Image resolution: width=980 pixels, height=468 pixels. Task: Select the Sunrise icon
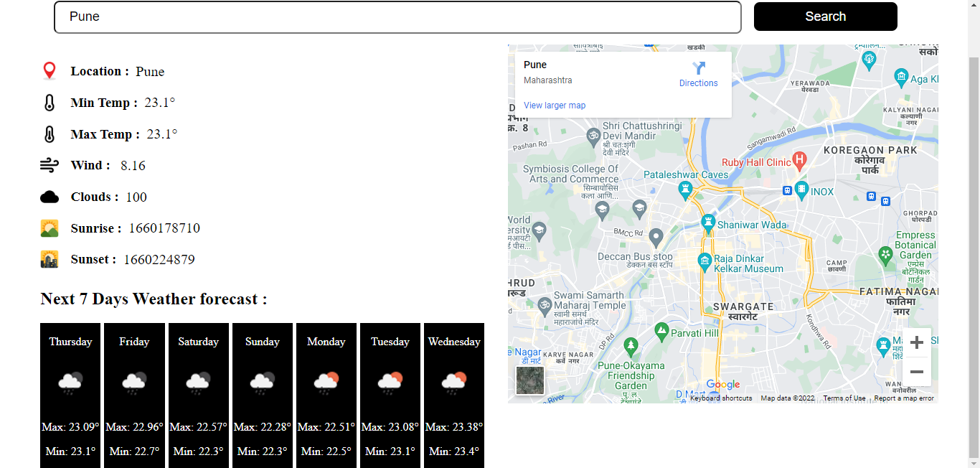tap(49, 228)
